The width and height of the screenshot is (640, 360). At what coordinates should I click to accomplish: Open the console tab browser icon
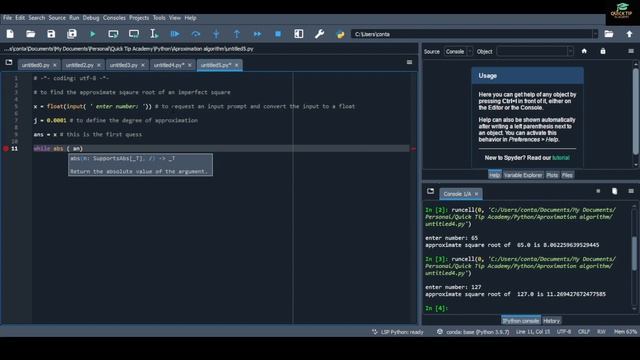(430, 191)
